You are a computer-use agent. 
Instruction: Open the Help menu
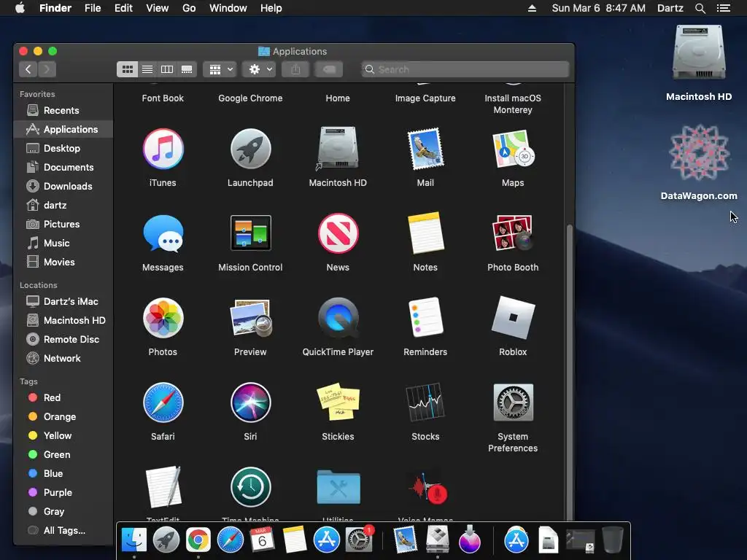coord(271,8)
